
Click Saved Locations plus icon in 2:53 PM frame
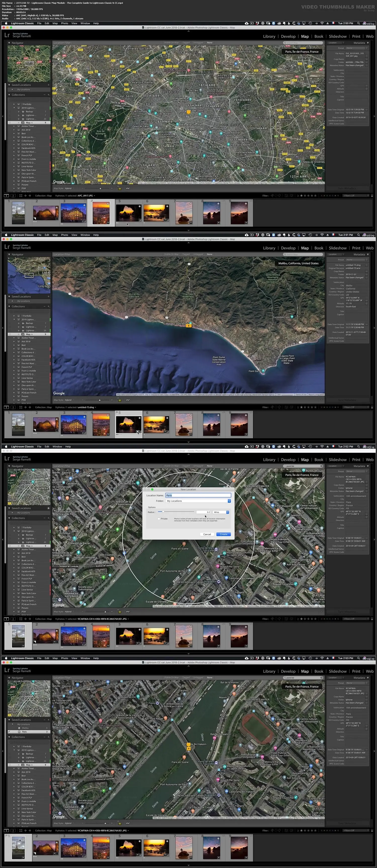click(49, 720)
